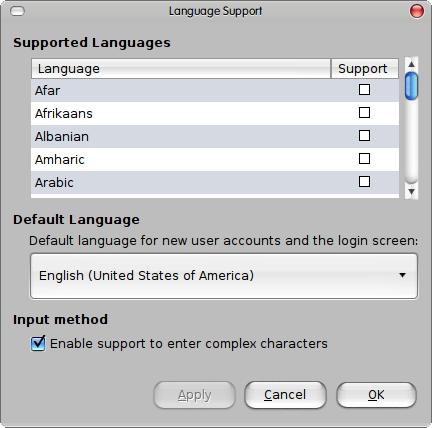Disable support to enter complex characters
Image resolution: width=432 pixels, height=428 pixels.
[x=38, y=344]
